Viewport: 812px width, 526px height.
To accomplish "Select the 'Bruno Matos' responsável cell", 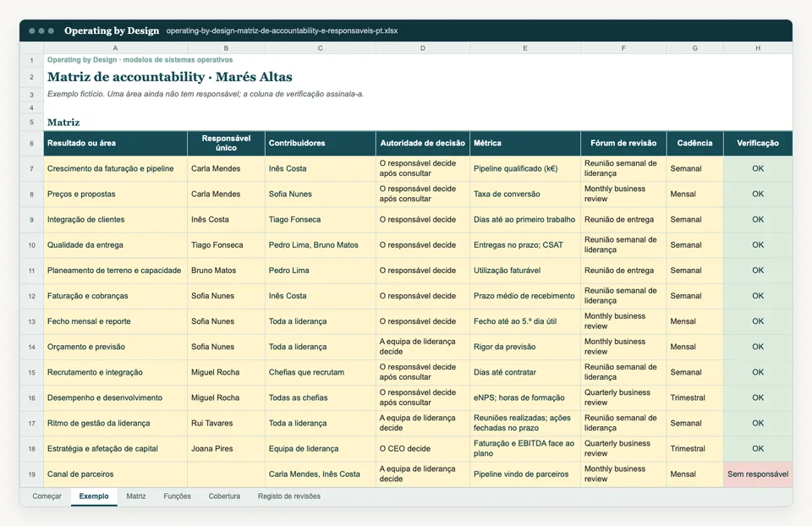I will click(x=227, y=271).
